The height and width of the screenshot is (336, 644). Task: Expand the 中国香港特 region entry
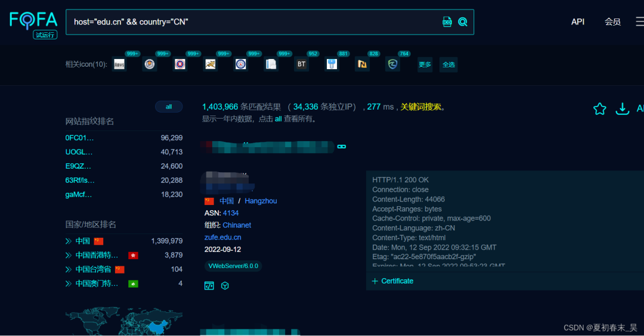68,255
